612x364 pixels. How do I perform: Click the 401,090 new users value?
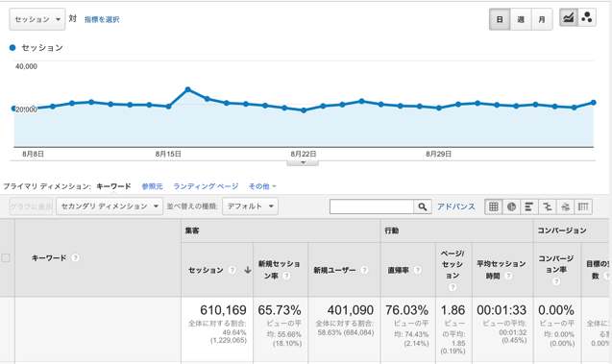351,310
